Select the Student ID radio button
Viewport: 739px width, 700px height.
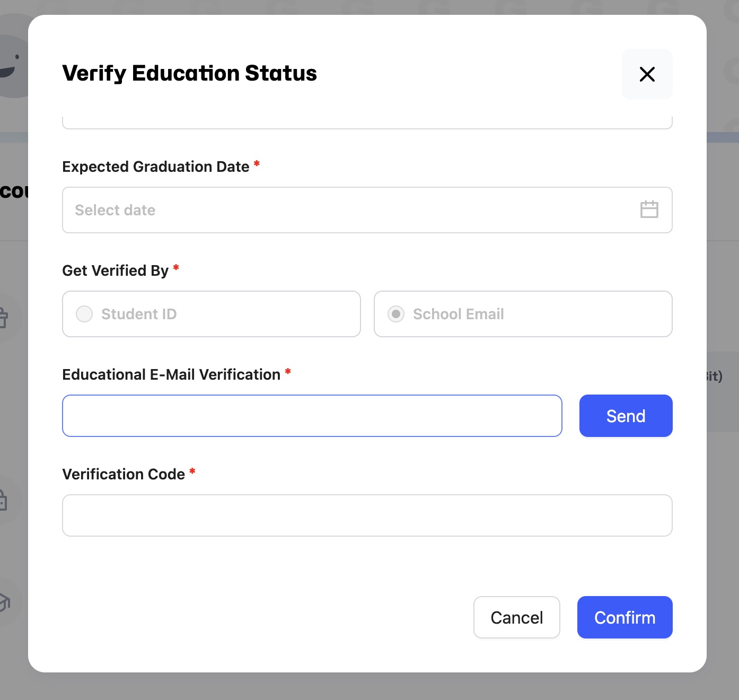coord(84,314)
